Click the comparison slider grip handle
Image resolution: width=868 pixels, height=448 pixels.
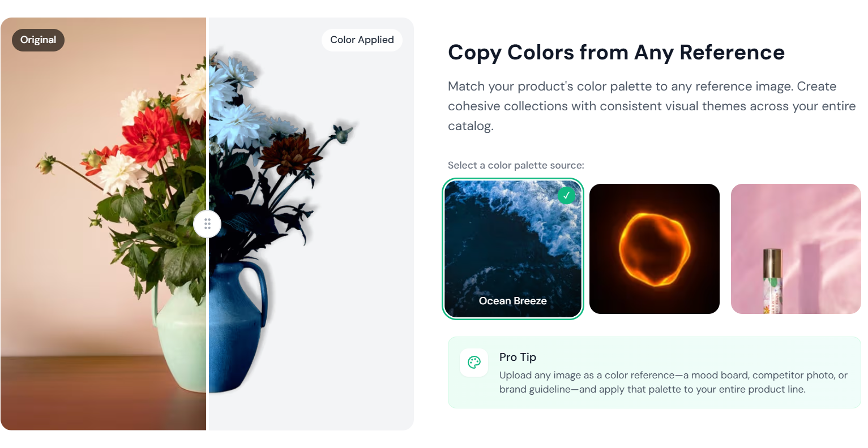point(207,224)
